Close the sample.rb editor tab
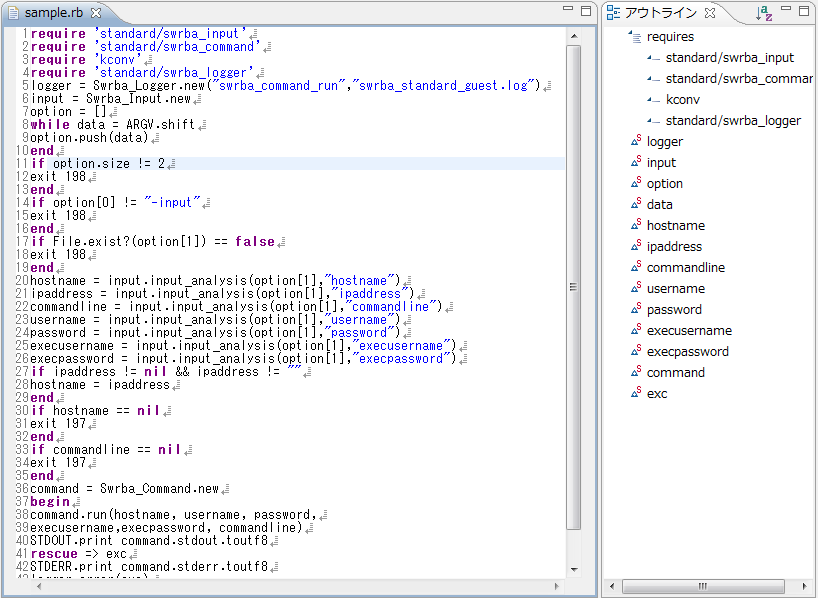 pyautogui.click(x=96, y=13)
